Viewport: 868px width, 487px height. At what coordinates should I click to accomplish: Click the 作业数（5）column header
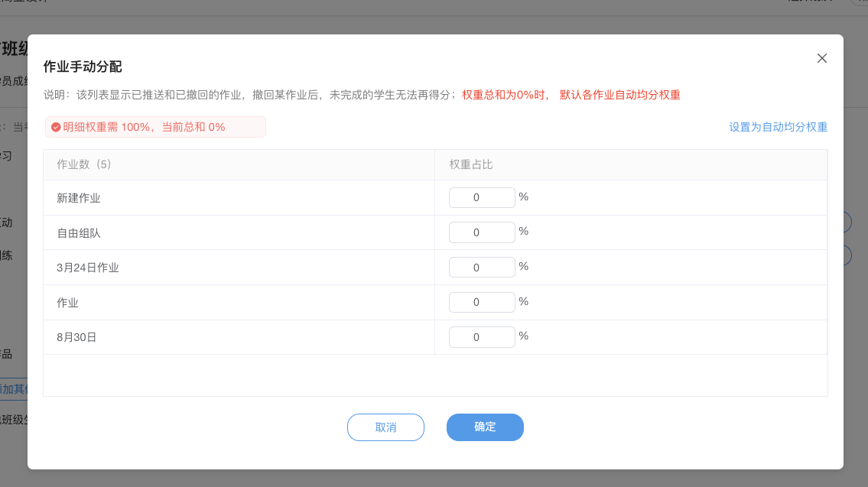pos(84,164)
